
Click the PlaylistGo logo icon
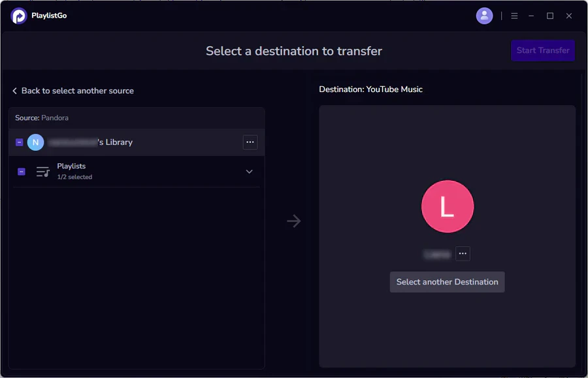[19, 16]
